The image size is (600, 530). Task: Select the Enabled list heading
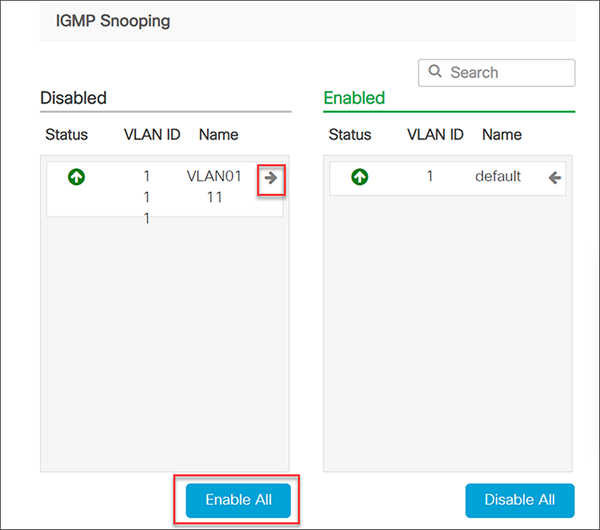(x=354, y=98)
